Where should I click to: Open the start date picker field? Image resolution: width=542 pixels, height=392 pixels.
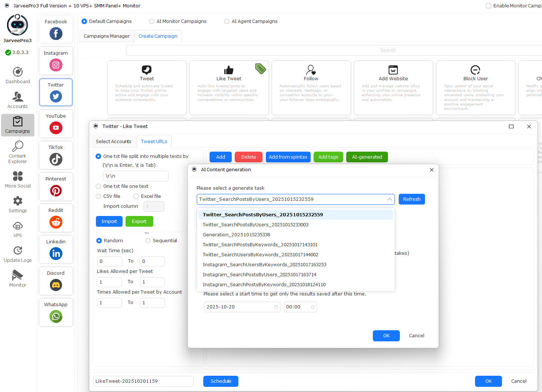(242, 307)
